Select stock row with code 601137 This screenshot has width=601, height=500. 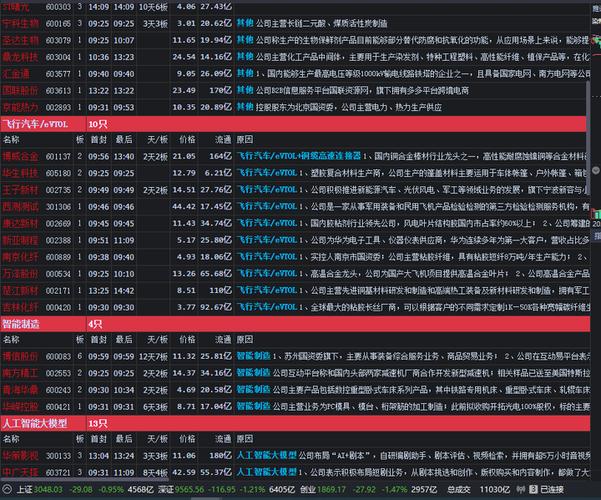[295, 156]
